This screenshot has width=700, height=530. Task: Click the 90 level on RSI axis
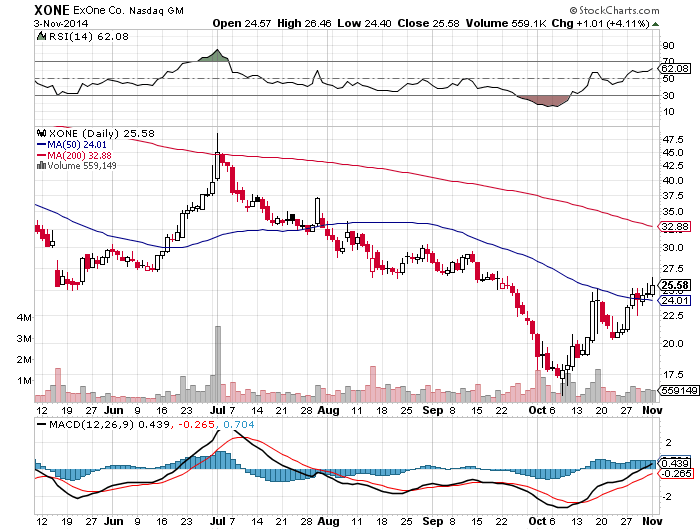[x=668, y=46]
